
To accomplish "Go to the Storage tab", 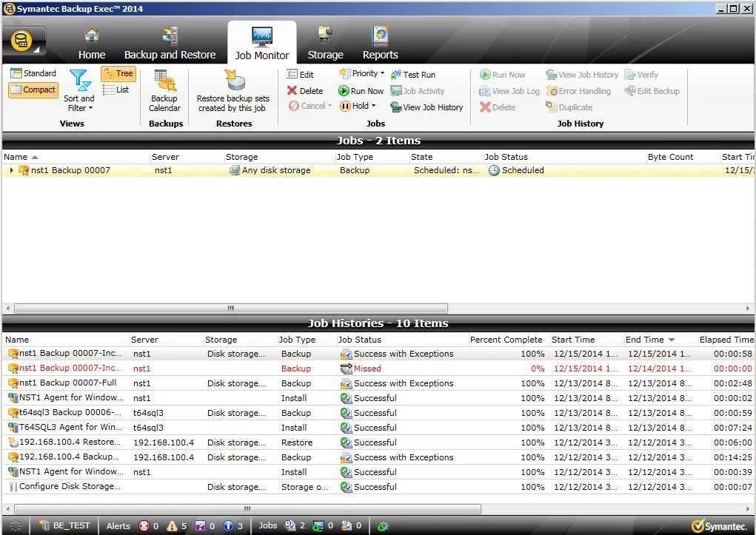I will tap(326, 44).
